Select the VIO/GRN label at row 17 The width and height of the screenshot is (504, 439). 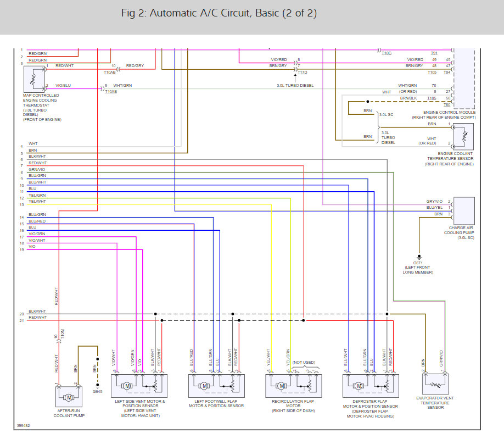click(37, 234)
